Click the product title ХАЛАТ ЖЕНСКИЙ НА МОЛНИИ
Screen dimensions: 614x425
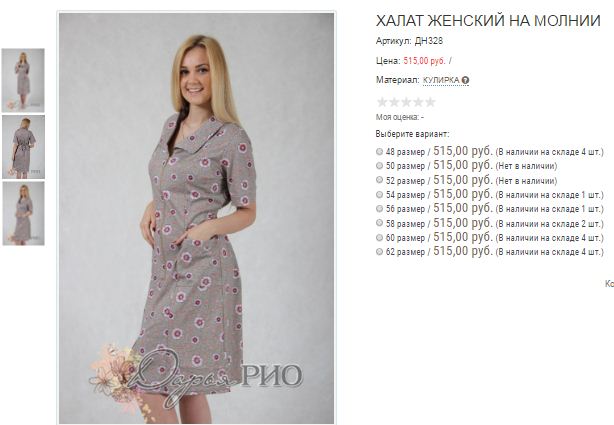tap(488, 21)
